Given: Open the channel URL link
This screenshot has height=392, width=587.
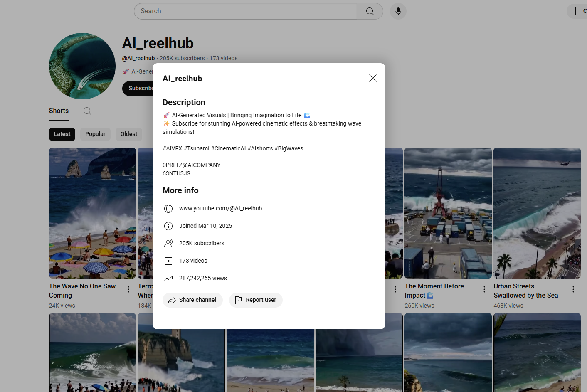Looking at the screenshot, I should point(220,208).
